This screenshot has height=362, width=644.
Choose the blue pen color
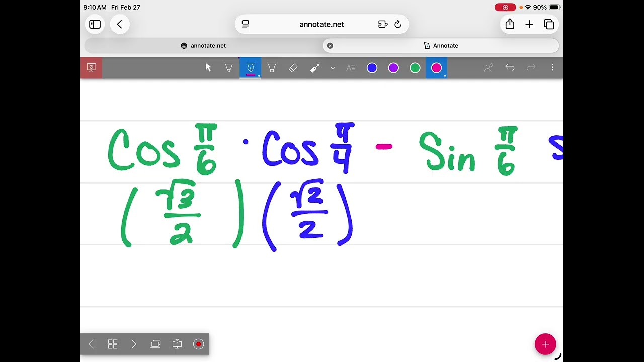372,68
